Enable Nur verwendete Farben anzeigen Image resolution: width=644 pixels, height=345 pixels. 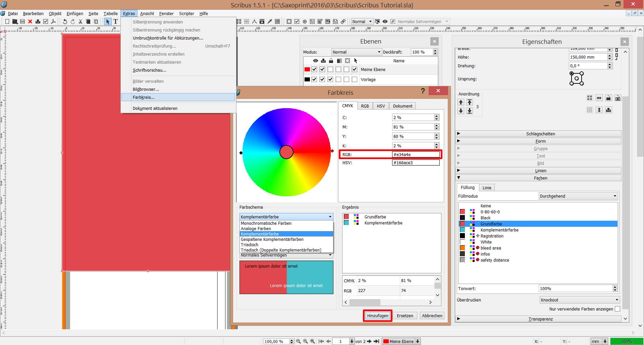tap(617, 309)
